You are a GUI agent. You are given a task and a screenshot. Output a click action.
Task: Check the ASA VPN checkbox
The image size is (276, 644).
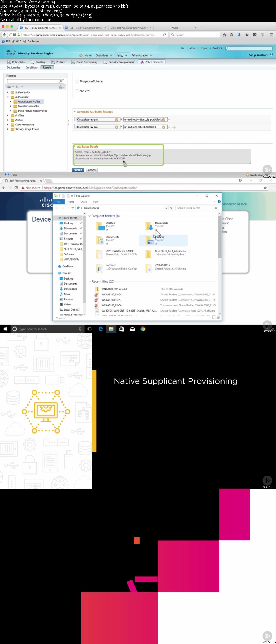point(77,91)
